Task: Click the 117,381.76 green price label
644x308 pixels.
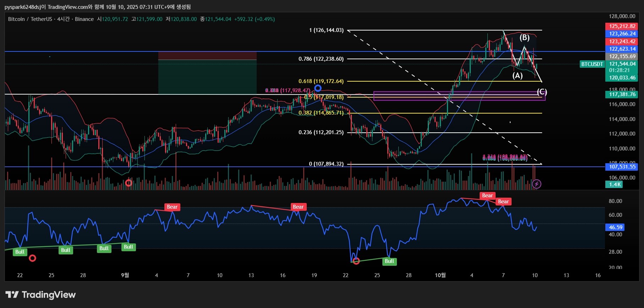Action: 622,94
